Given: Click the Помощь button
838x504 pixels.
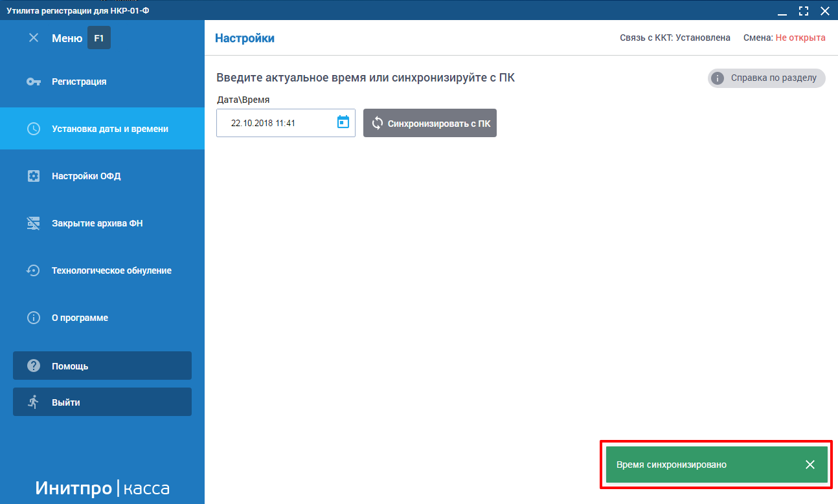Looking at the screenshot, I should [102, 366].
